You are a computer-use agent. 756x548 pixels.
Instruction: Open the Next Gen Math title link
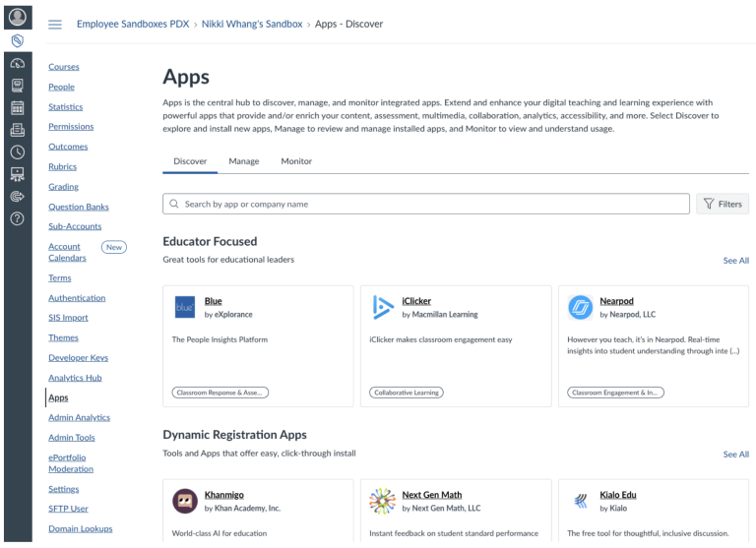click(432, 495)
